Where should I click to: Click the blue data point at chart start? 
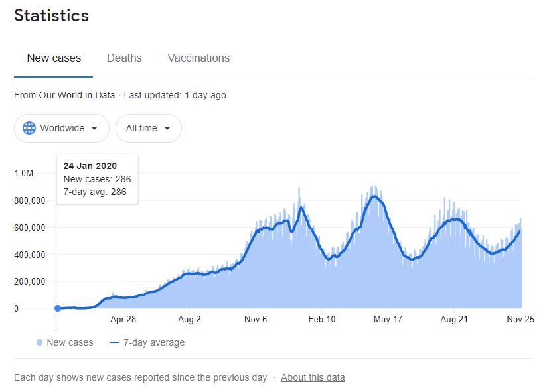click(x=58, y=308)
